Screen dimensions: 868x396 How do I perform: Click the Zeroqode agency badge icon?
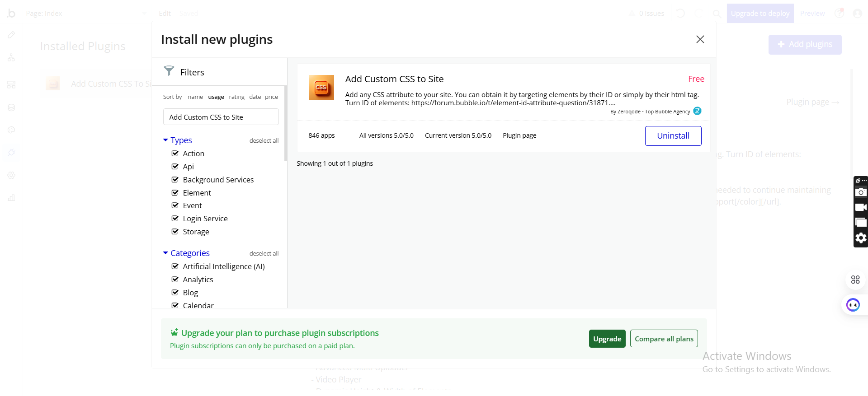(x=698, y=111)
